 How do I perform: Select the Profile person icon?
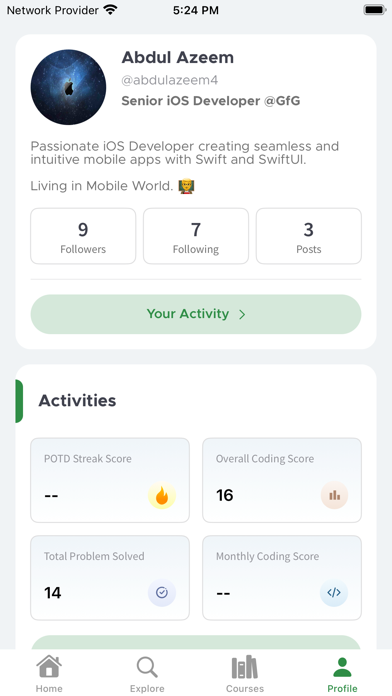[342, 667]
